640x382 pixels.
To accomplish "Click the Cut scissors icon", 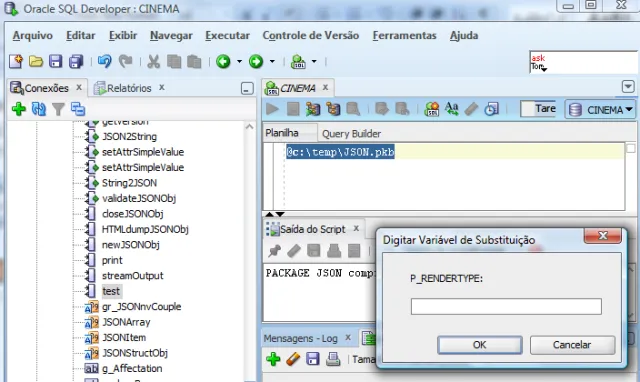I will pos(153,62).
